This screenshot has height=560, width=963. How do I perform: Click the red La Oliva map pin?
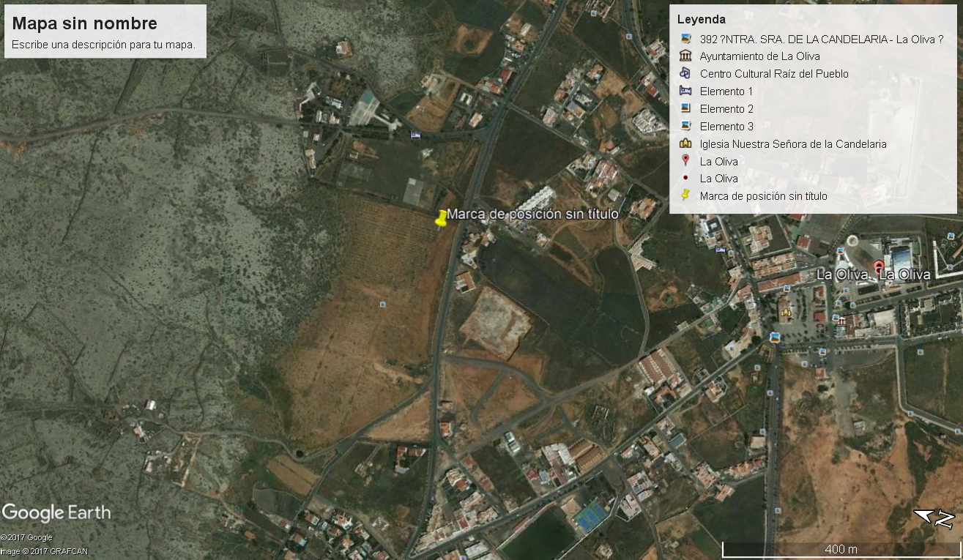click(879, 267)
